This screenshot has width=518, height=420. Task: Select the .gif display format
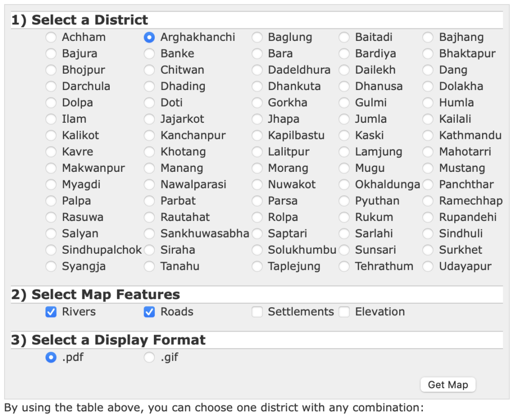[x=149, y=357]
